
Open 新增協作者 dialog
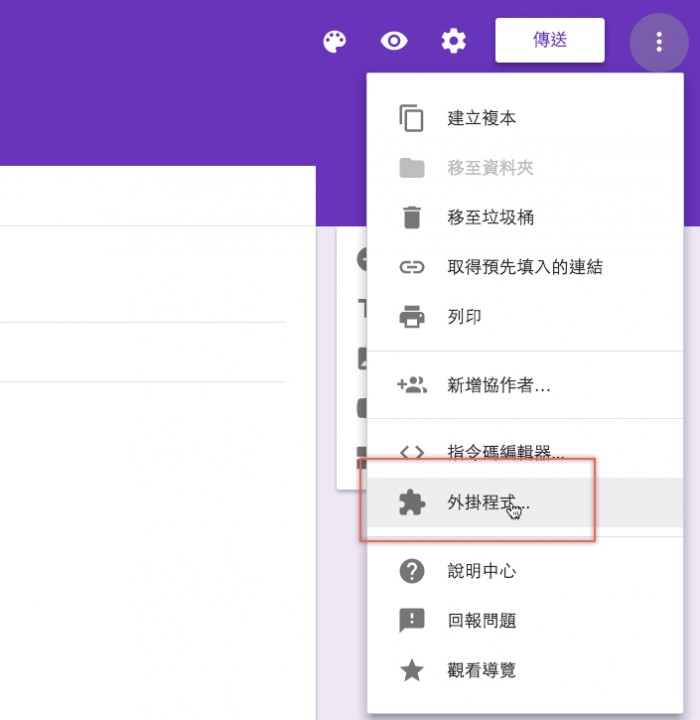(498, 385)
